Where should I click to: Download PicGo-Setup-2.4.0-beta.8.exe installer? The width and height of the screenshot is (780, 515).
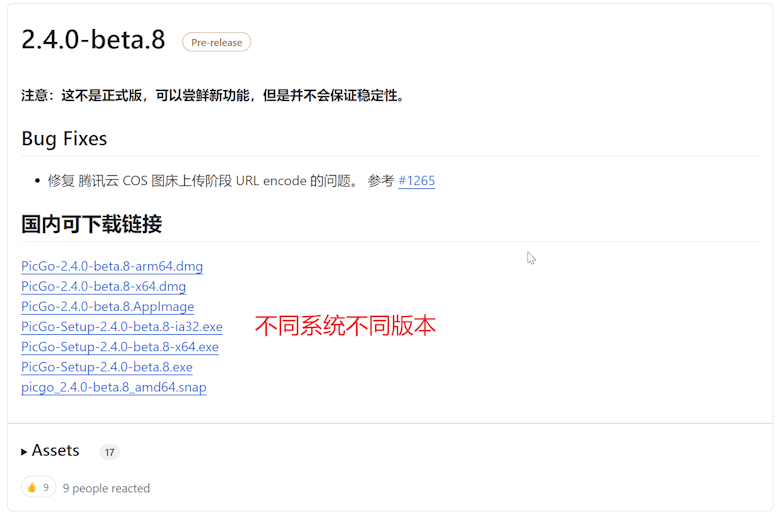106,367
